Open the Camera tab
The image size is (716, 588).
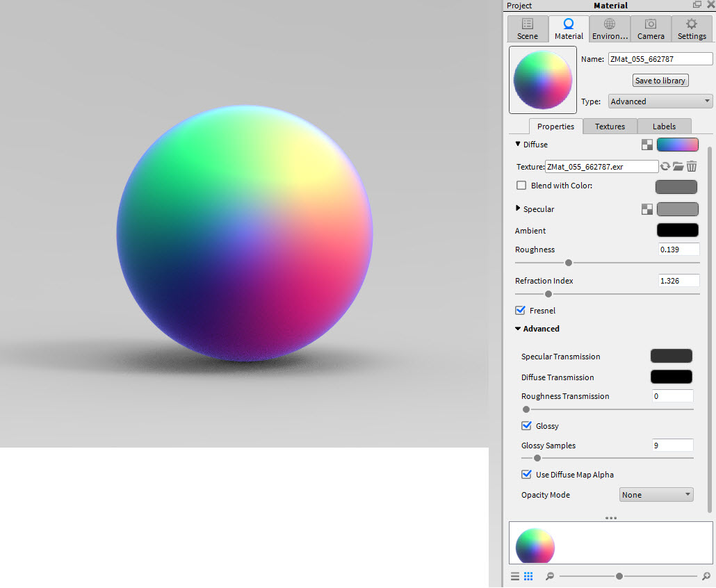point(651,29)
